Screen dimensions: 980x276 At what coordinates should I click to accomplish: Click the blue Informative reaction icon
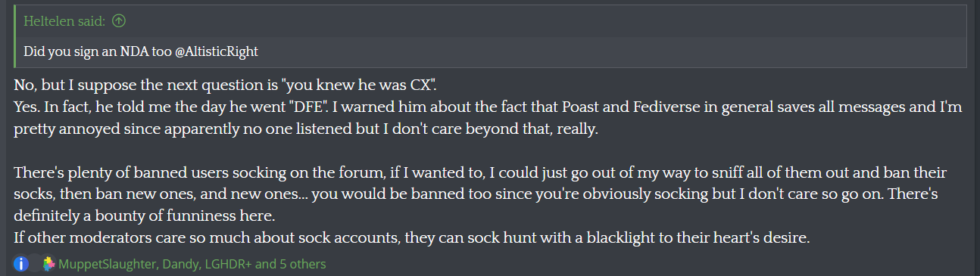coord(21,264)
